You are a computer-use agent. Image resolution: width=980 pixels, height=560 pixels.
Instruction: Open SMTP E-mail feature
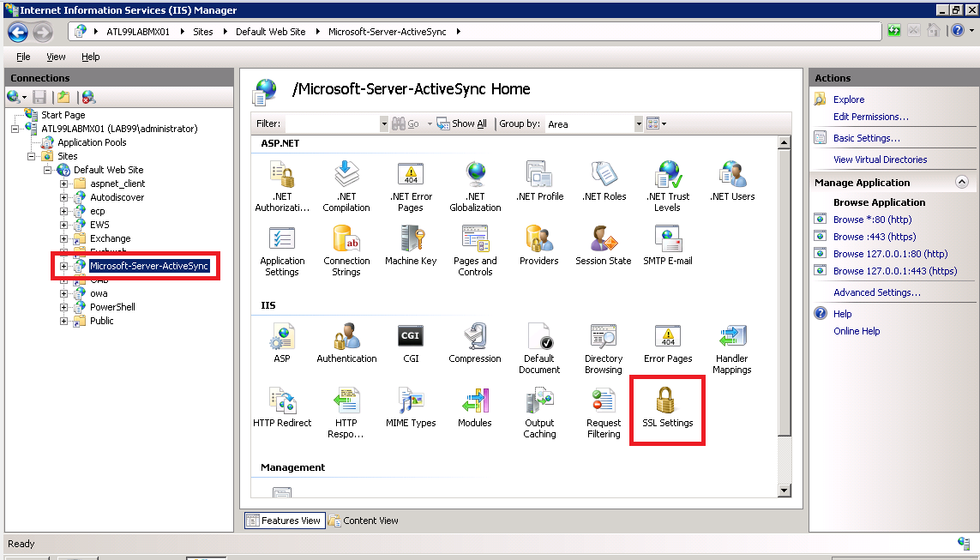coord(668,245)
